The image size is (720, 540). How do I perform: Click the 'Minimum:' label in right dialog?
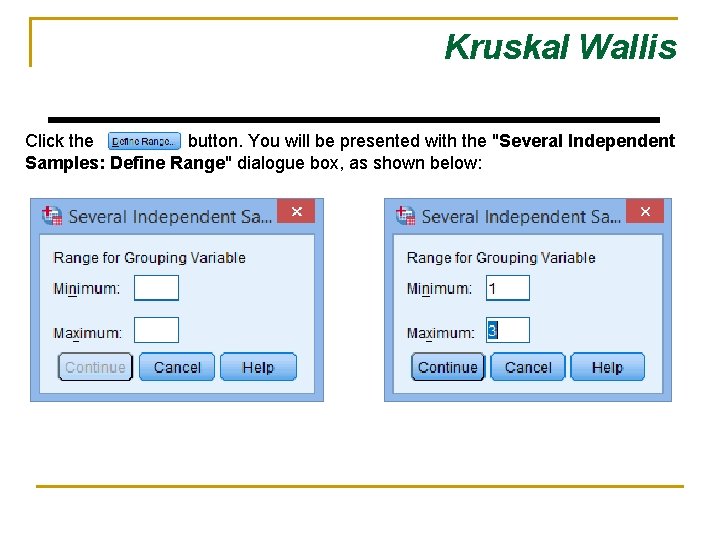pos(439,289)
